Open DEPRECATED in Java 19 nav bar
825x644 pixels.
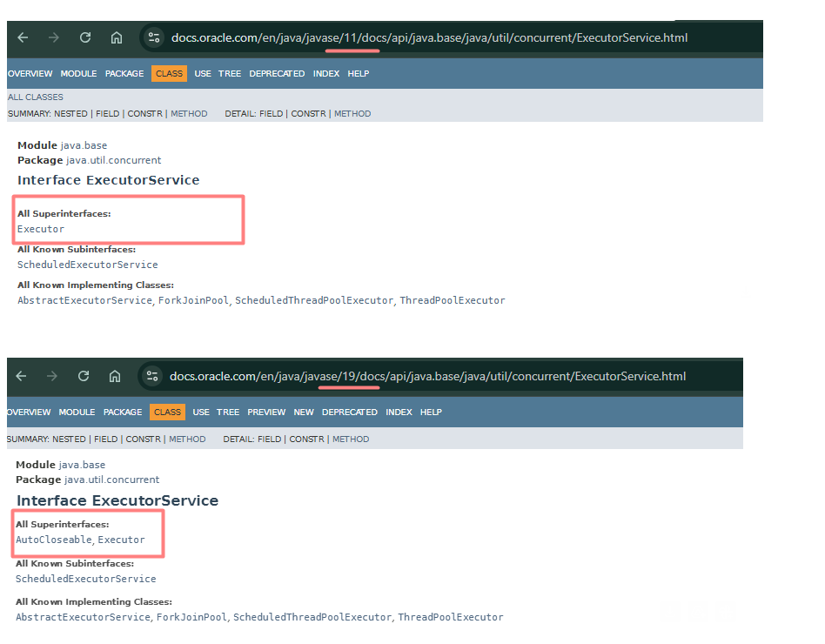point(349,412)
